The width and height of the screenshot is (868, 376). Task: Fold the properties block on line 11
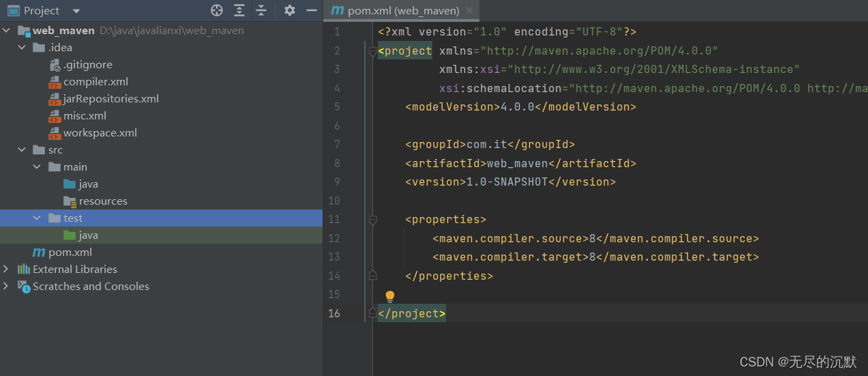[372, 220]
